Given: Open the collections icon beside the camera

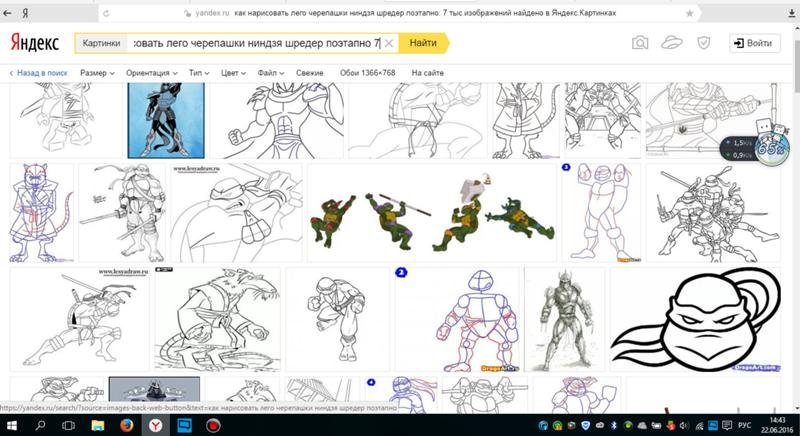Looking at the screenshot, I should click(x=672, y=43).
